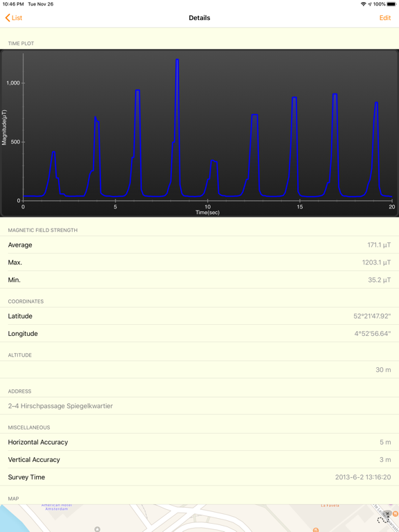Tap the Wi-Fi status icon
The image size is (399, 532).
click(364, 4)
